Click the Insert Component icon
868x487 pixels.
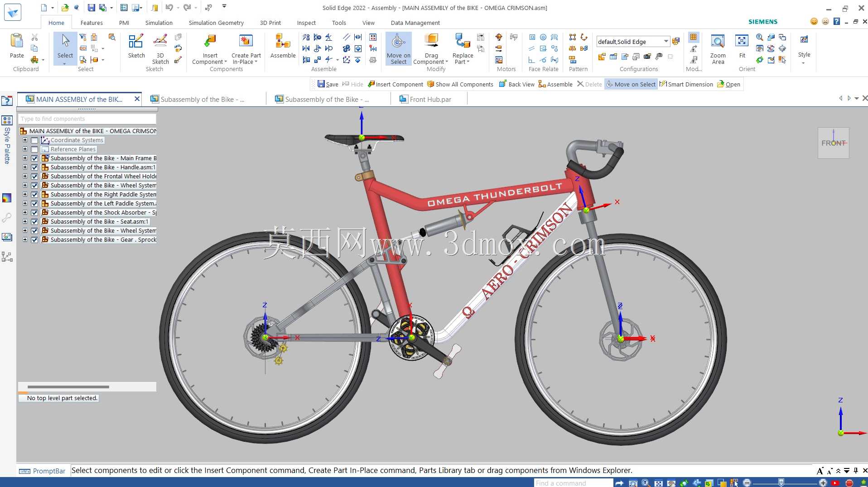coord(210,42)
